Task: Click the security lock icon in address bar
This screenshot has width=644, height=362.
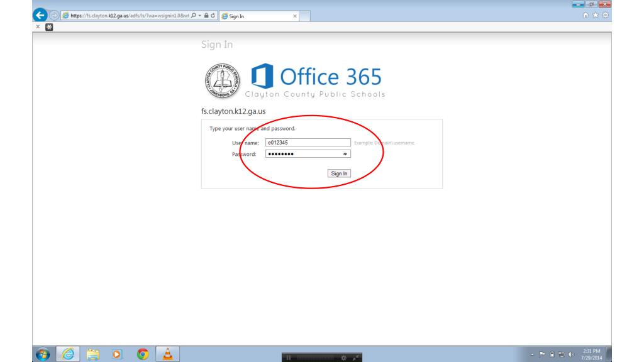Action: coord(206,16)
